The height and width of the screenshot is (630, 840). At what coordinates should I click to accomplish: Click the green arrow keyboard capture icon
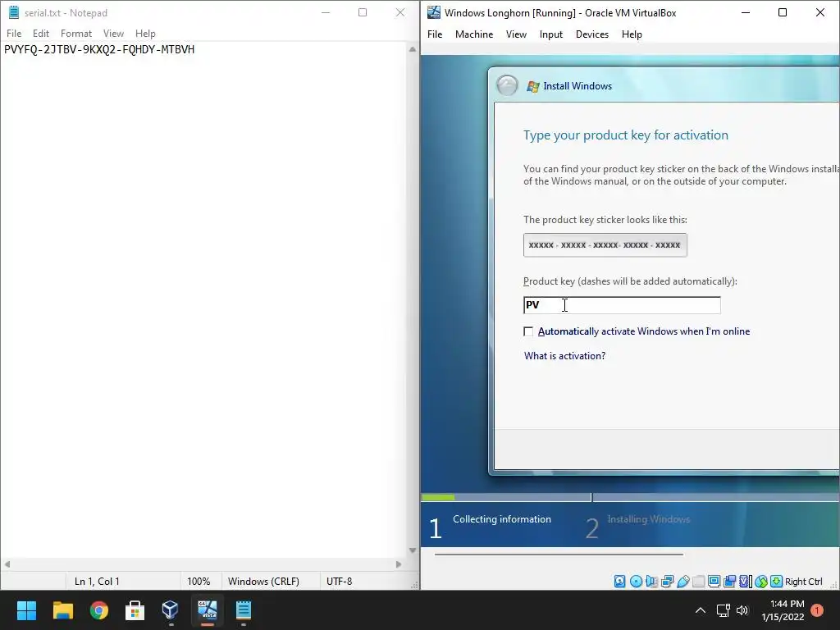pyautogui.click(x=776, y=582)
